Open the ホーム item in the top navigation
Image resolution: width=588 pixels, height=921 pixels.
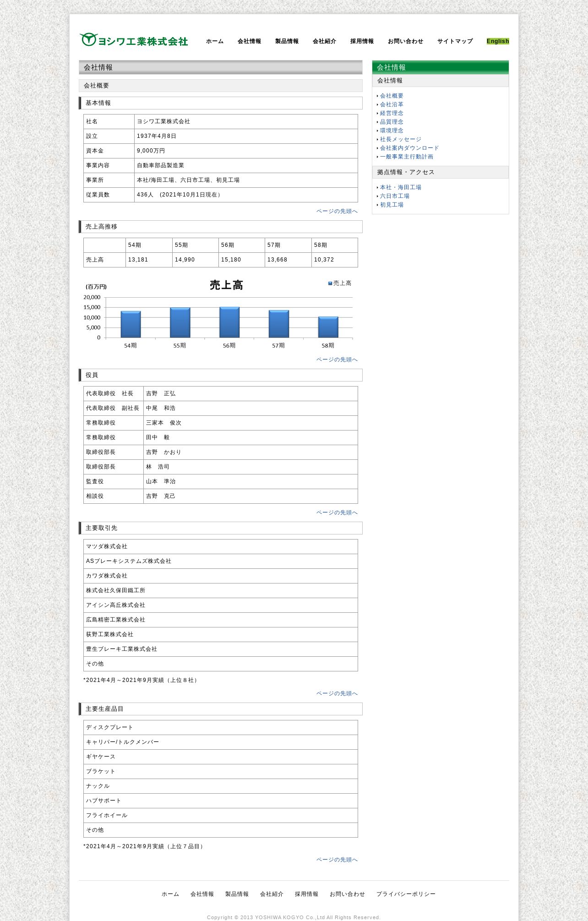click(x=215, y=41)
